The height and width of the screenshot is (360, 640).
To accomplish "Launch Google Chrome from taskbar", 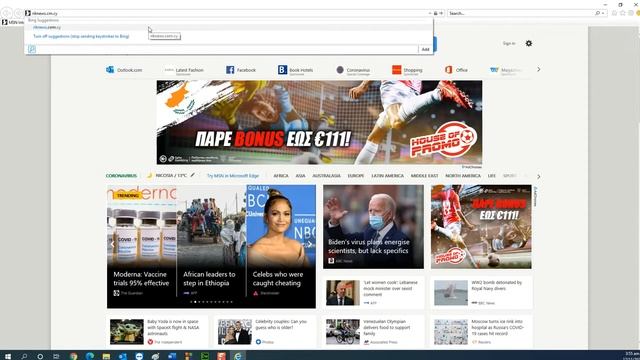I will pyautogui.click(x=73, y=356).
